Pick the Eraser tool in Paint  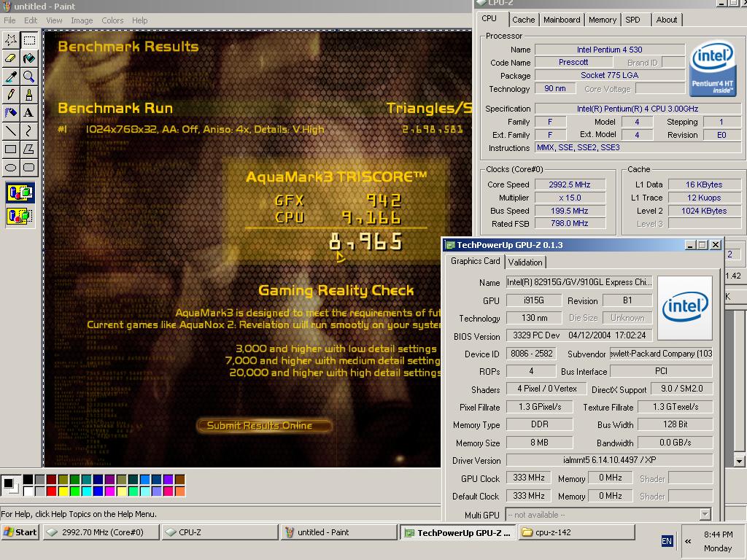tap(11, 58)
